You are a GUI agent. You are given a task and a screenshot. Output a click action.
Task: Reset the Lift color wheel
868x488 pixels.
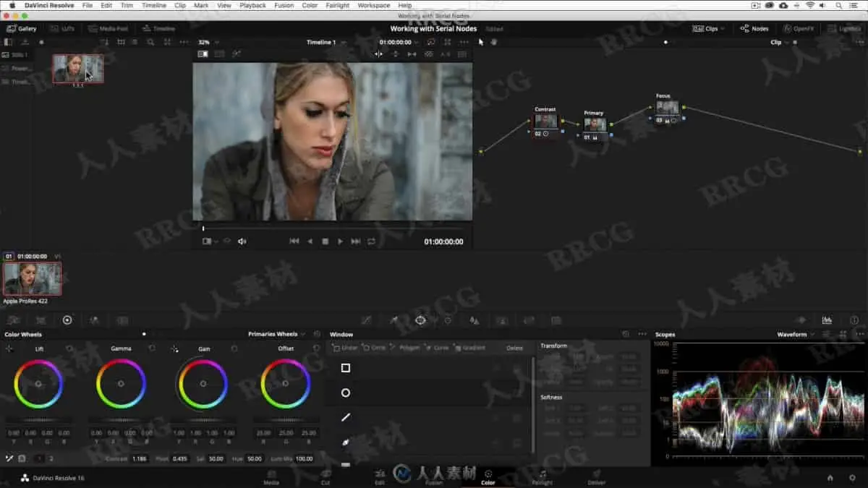coord(69,348)
